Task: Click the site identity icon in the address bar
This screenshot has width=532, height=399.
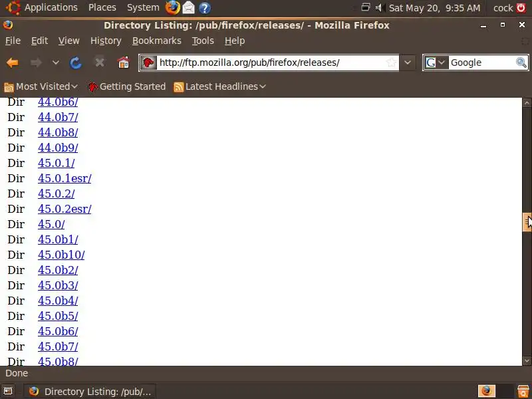Action: pos(148,63)
